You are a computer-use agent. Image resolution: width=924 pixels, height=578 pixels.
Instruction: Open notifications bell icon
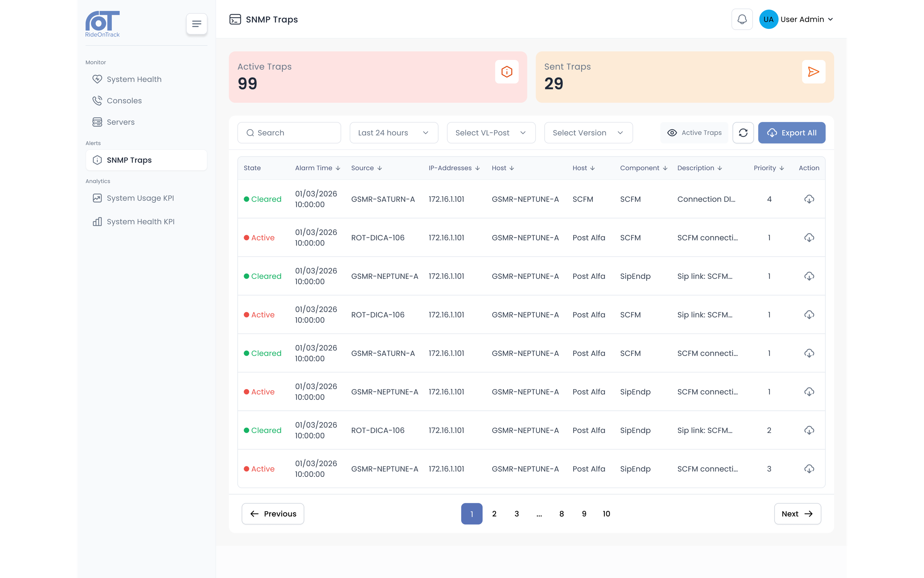click(742, 19)
